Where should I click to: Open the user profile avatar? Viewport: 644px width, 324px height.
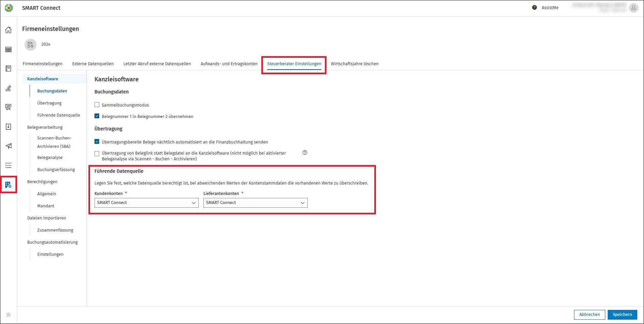(634, 8)
